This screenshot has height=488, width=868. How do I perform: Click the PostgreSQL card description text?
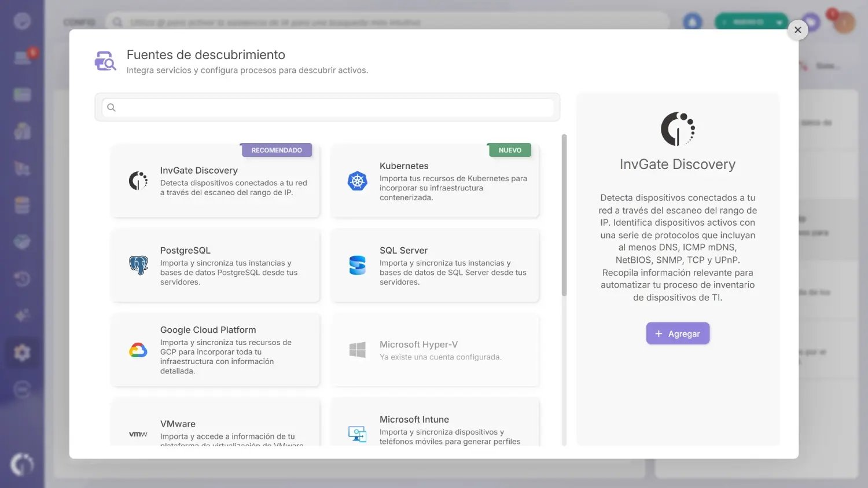click(x=229, y=273)
